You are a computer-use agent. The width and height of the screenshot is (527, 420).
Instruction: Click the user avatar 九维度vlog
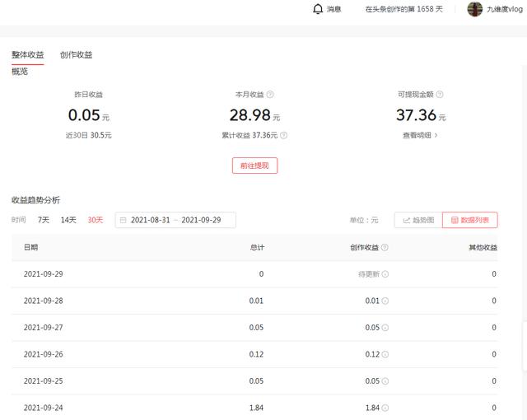point(474,9)
